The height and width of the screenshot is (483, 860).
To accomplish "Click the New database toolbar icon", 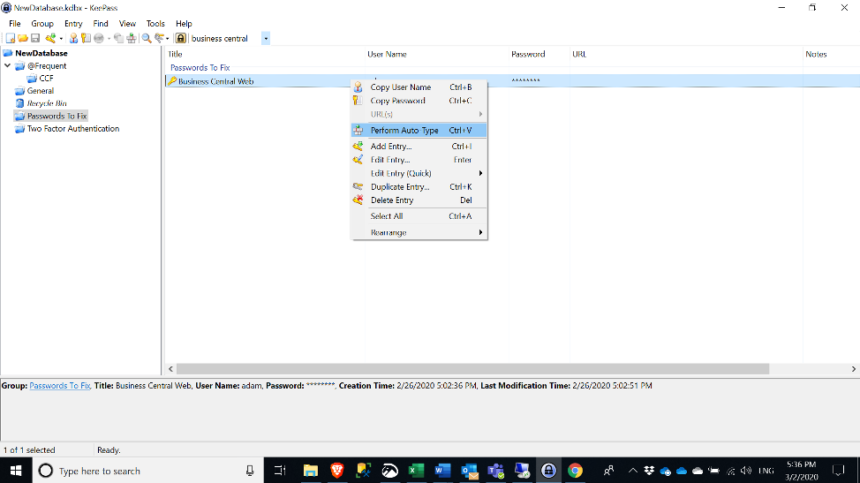I will point(10,38).
